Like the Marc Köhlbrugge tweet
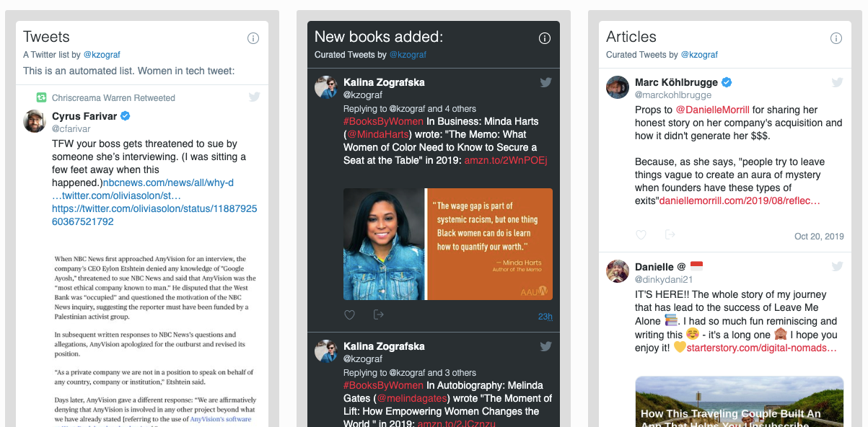868x427 pixels. point(641,235)
